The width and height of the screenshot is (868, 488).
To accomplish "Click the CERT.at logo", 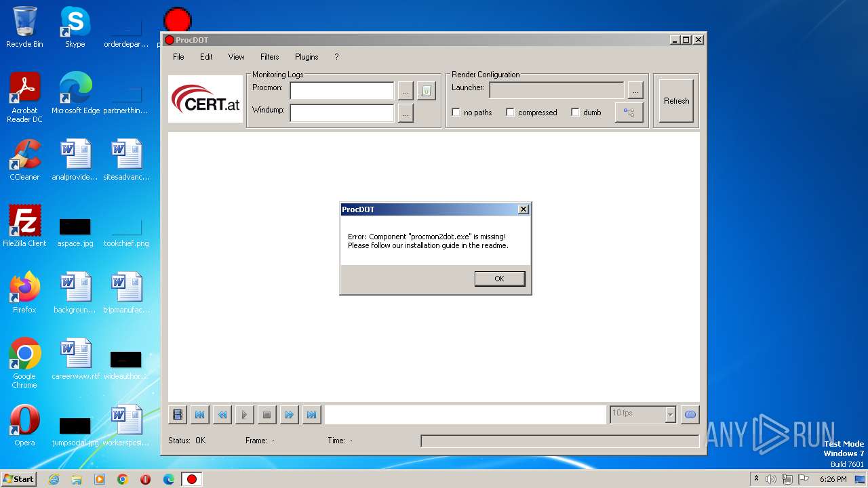I will pyautogui.click(x=205, y=99).
